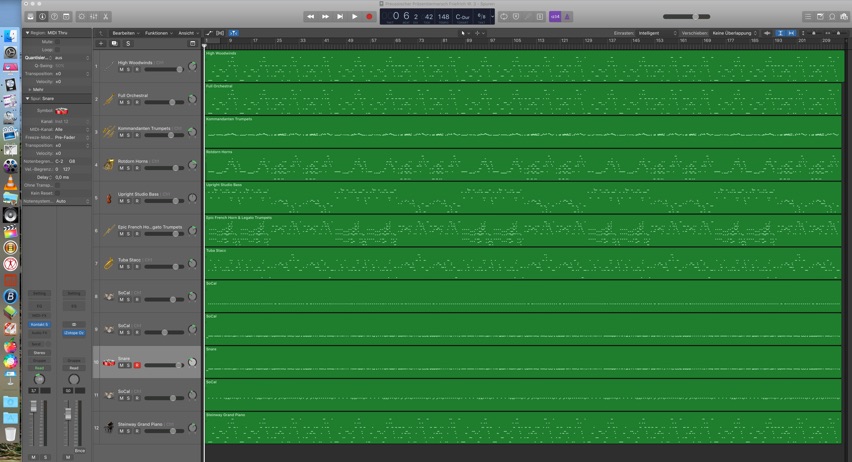Open the Browsers media button
This screenshot has width=852, height=462.
(844, 16)
